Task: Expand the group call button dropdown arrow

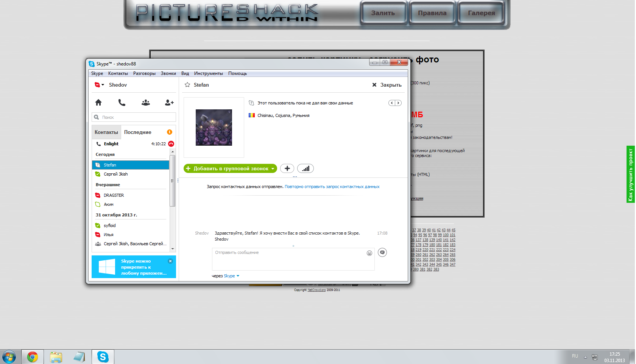Action: (273, 169)
